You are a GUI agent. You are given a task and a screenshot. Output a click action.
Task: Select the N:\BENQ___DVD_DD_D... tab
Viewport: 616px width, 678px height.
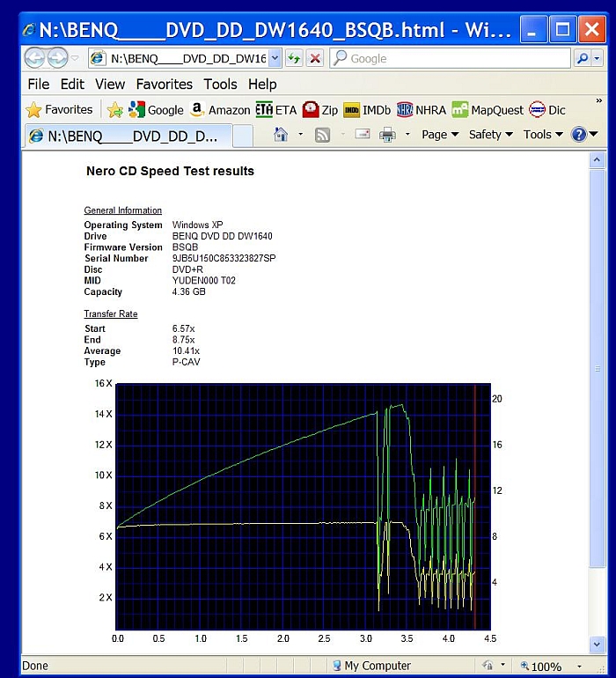128,136
